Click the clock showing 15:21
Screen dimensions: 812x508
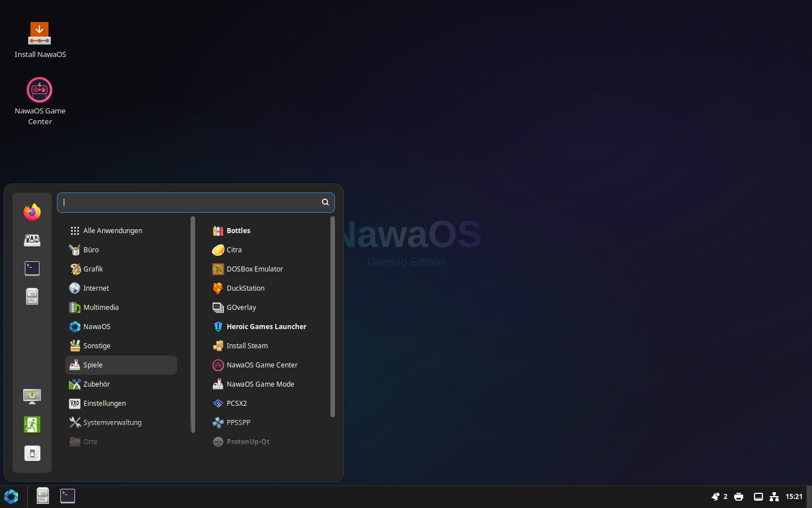(794, 497)
